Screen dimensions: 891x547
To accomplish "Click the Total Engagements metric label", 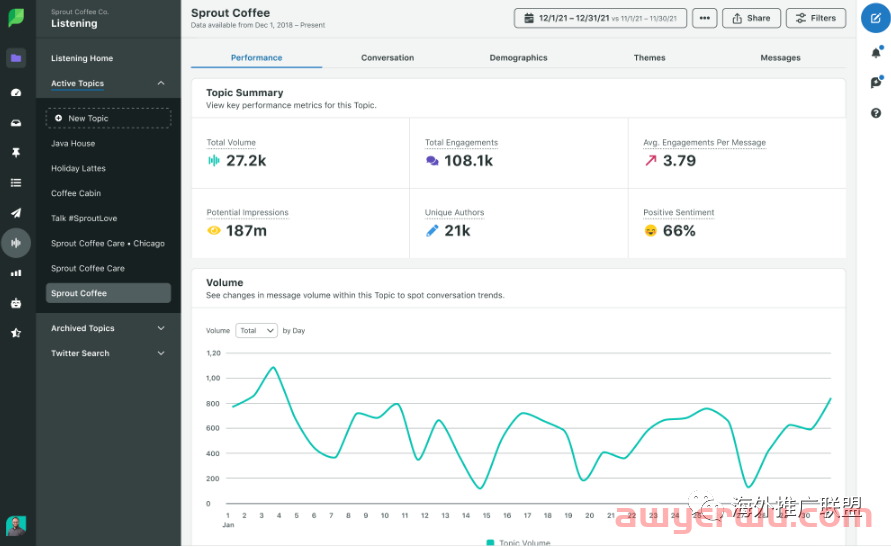I will (x=461, y=143).
